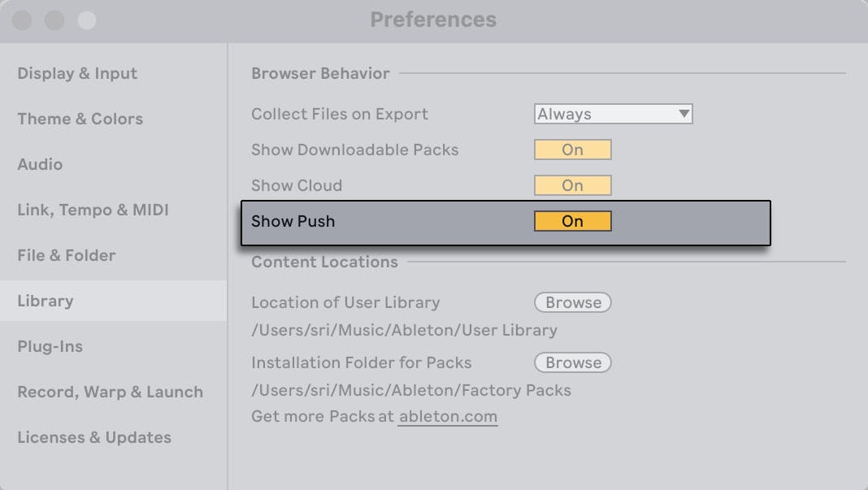Switch to the Display & Input tab
Screen dimensions: 868x490
(x=77, y=73)
